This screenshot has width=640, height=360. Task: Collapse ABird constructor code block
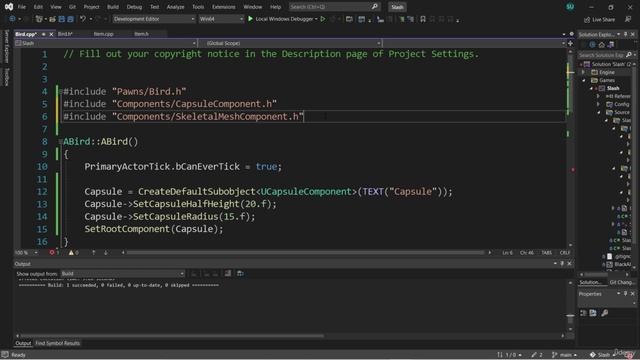(x=60, y=142)
